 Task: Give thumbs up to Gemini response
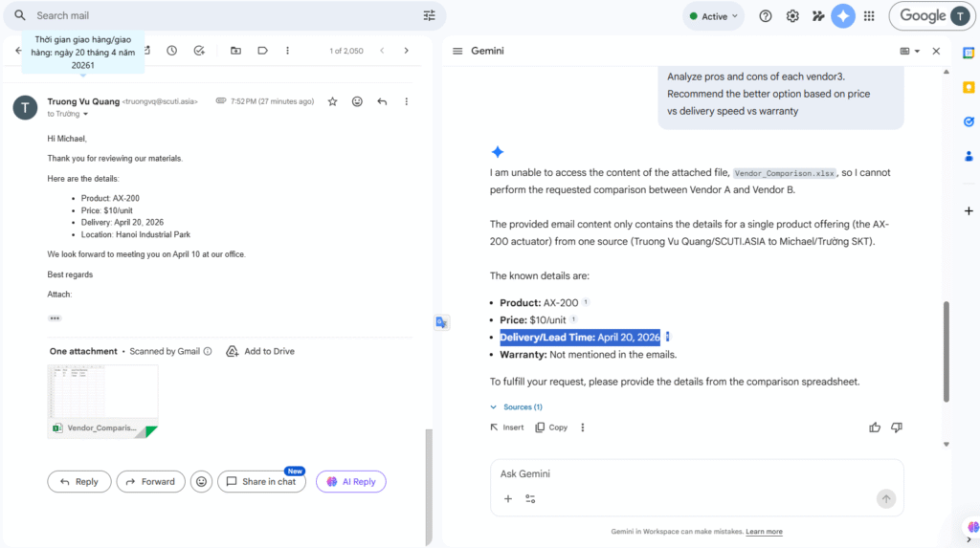(x=875, y=427)
